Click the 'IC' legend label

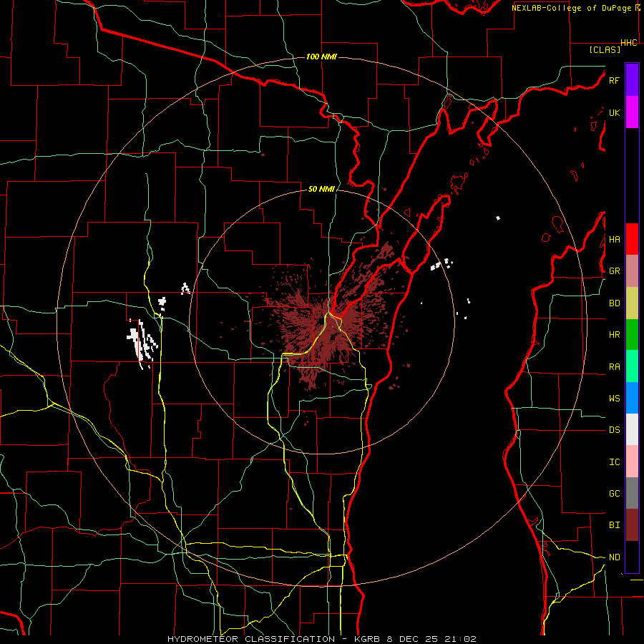(x=614, y=462)
